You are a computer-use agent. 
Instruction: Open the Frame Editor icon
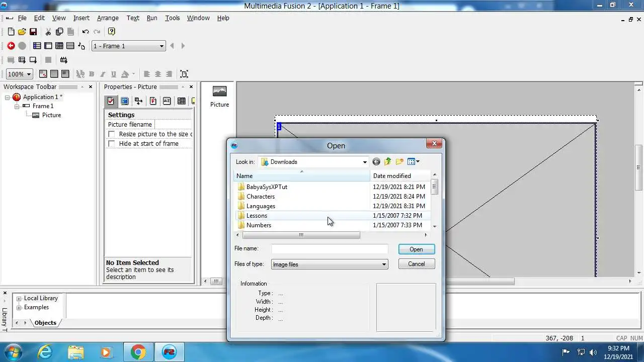(48, 46)
